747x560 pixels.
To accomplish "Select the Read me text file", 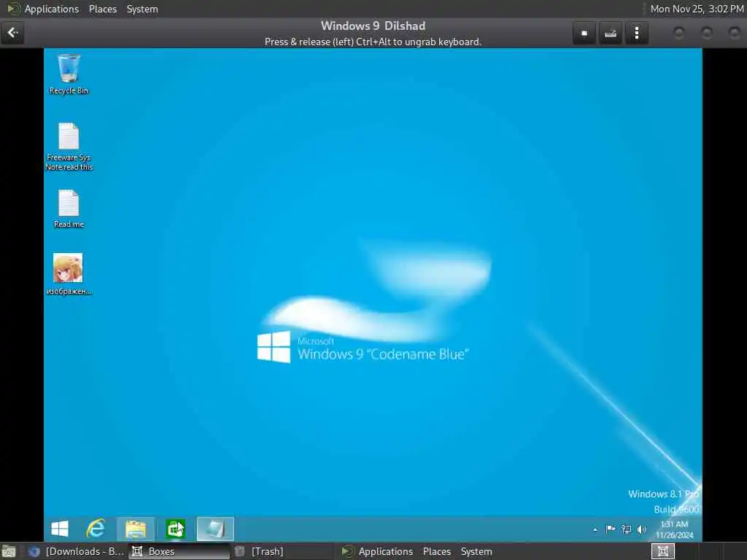I will pyautogui.click(x=69, y=209).
